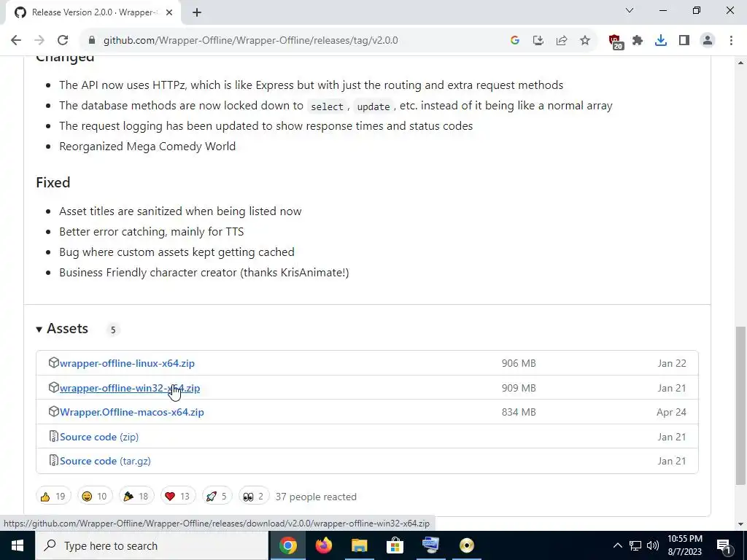
Task: Click the 'Apr 24' date text
Action: click(671, 413)
